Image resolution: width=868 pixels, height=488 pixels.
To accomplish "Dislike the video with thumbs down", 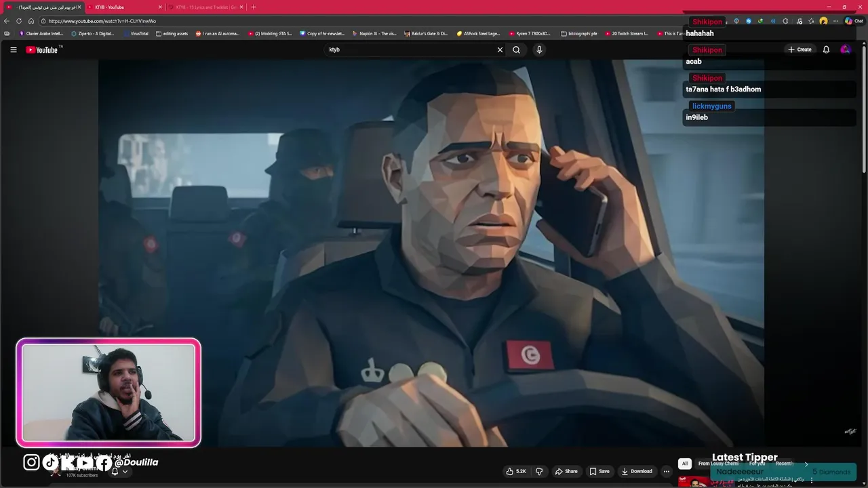I will (x=539, y=471).
